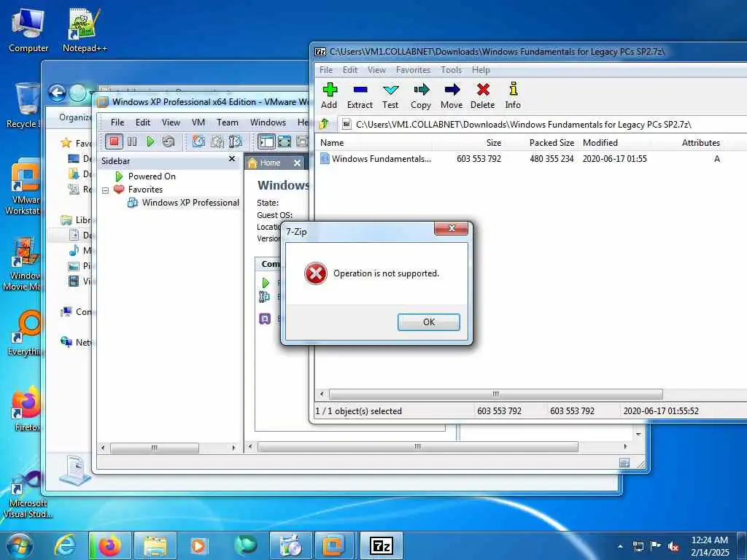Viewport: 747px width, 560px height.
Task: Toggle the VMware sidebar view icon
Action: [266, 141]
